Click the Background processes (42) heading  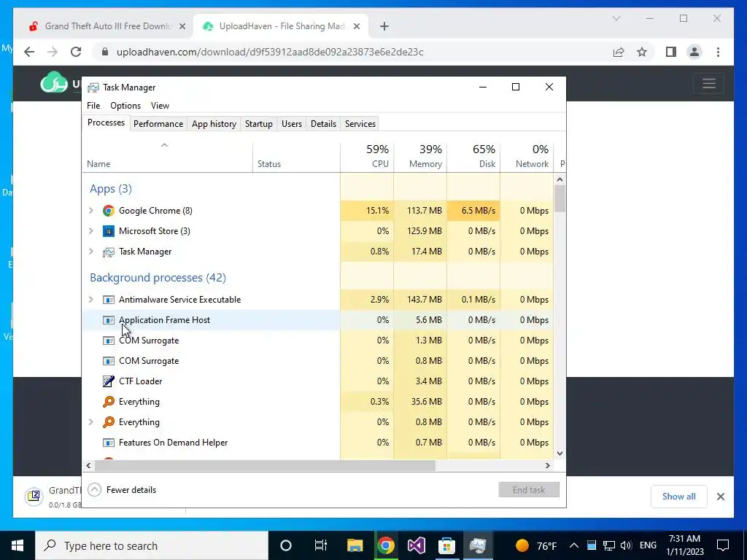pos(158,278)
